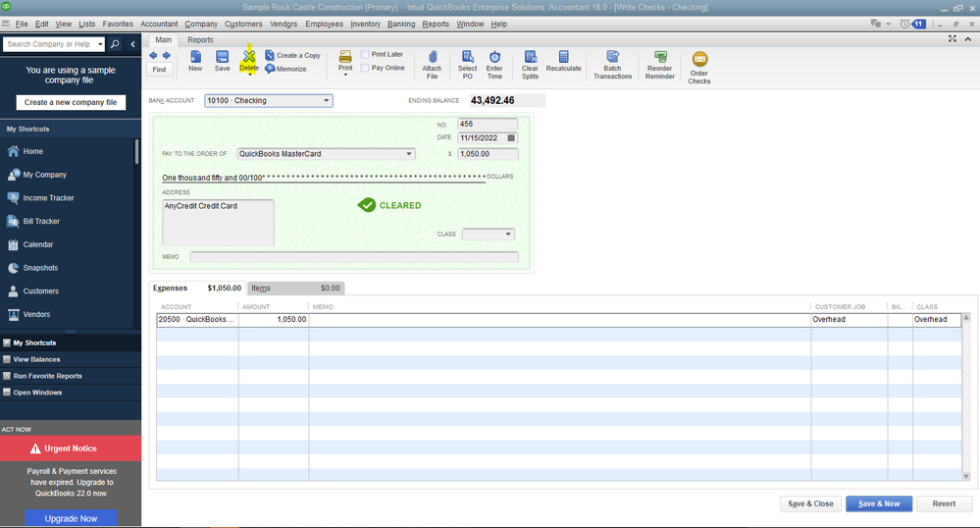This screenshot has width=980, height=528.
Task: Go to previous check arrow
Action: click(153, 56)
